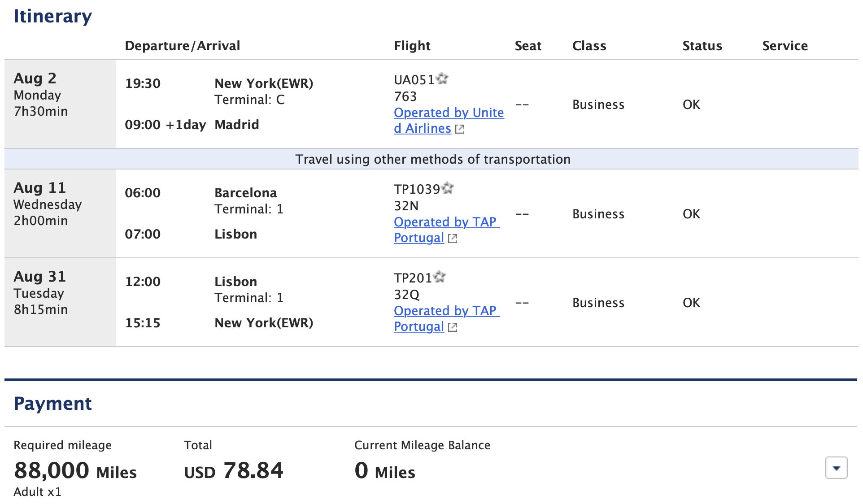Click the Required mileage 88,000 Miles value

[x=74, y=471]
